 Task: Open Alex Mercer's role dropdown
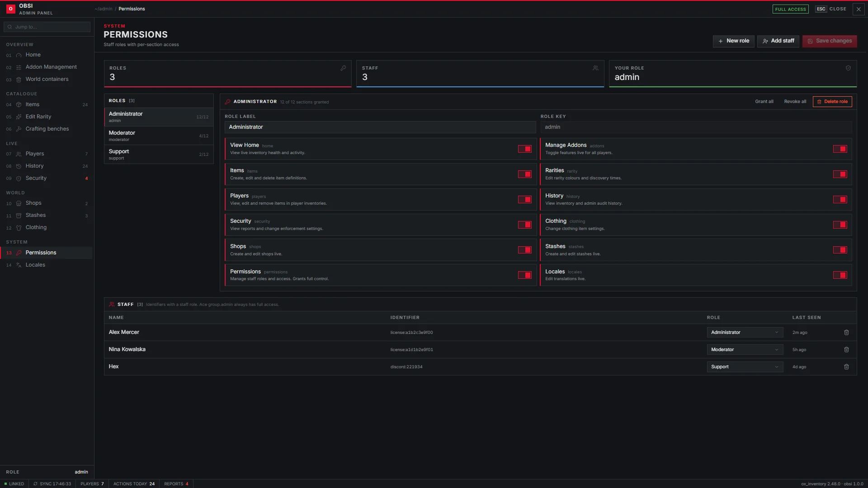point(745,333)
